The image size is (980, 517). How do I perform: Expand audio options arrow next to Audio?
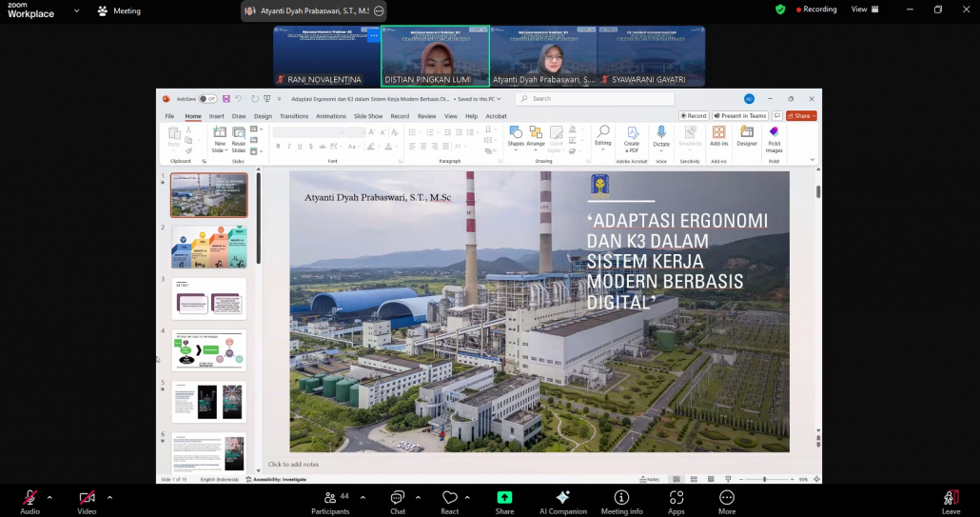[49, 498]
